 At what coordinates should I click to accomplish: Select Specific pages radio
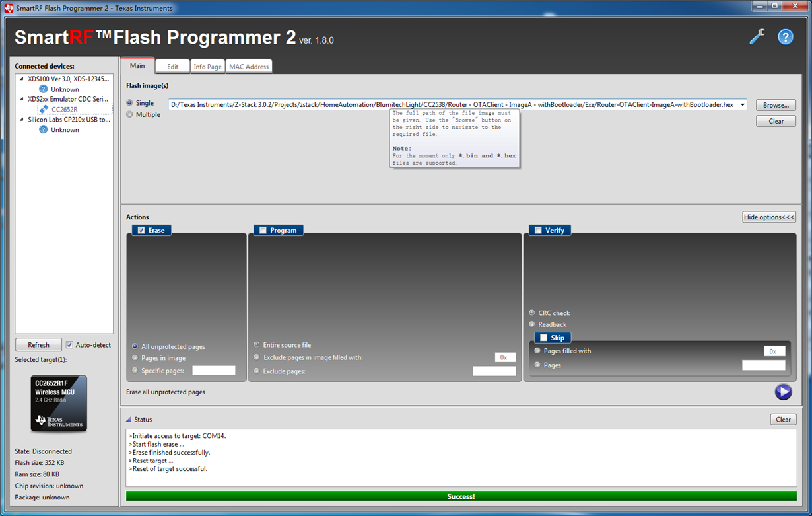coord(135,371)
